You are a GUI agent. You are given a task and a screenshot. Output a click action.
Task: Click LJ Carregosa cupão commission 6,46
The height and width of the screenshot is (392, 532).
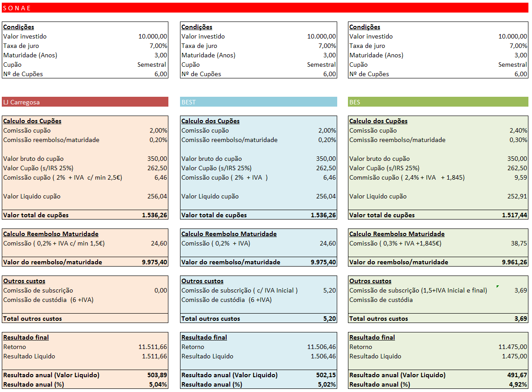tap(161, 177)
